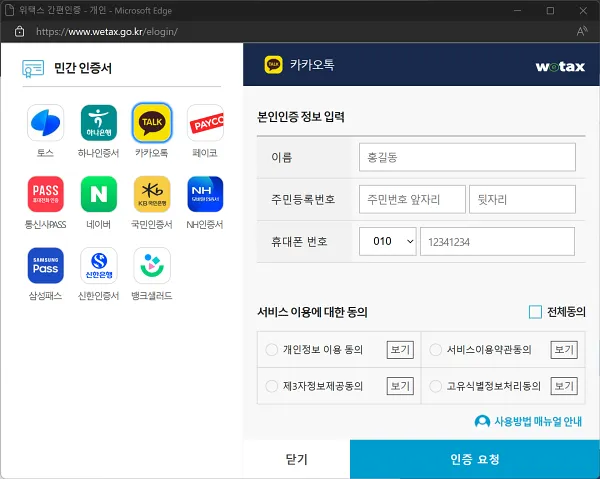This screenshot has height=479, width=600.
Task: Focus the phone number field showing 12341234
Action: tap(497, 241)
